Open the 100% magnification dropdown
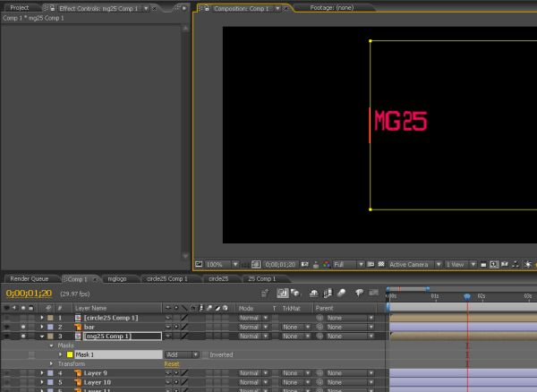This screenshot has height=392, width=537. coord(222,264)
